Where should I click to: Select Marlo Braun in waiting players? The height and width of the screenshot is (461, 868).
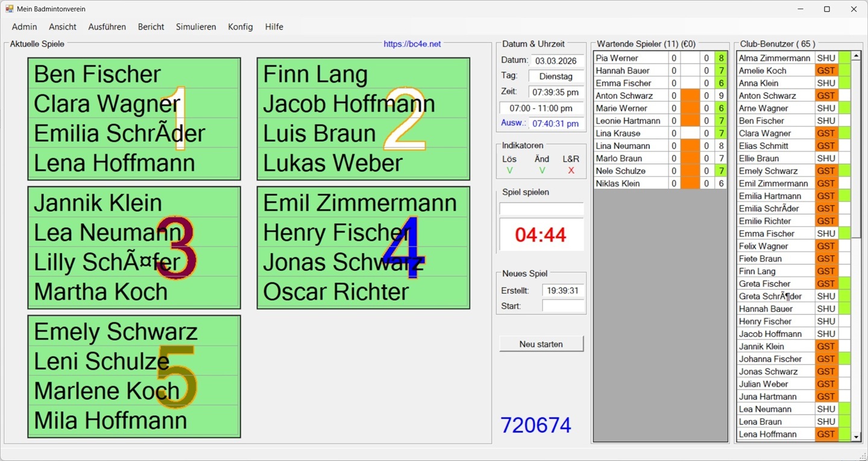coord(631,158)
